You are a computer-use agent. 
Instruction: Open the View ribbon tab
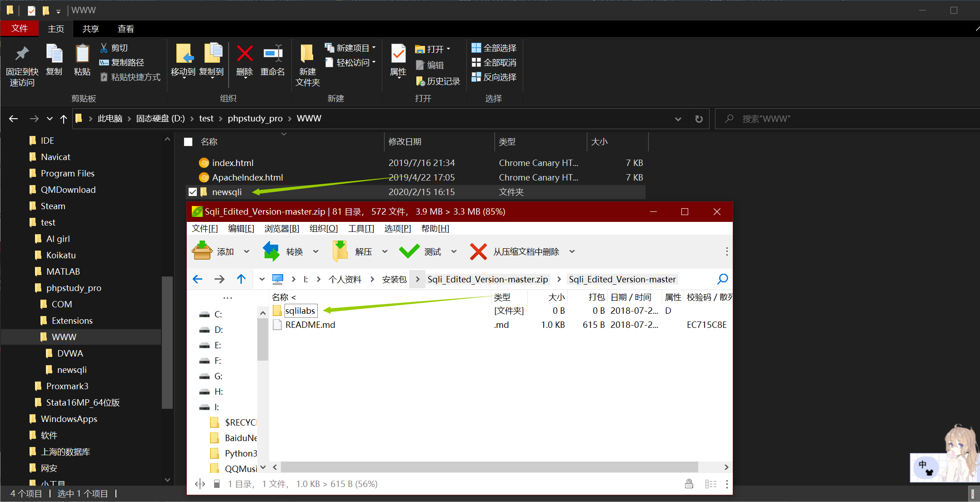(x=125, y=29)
